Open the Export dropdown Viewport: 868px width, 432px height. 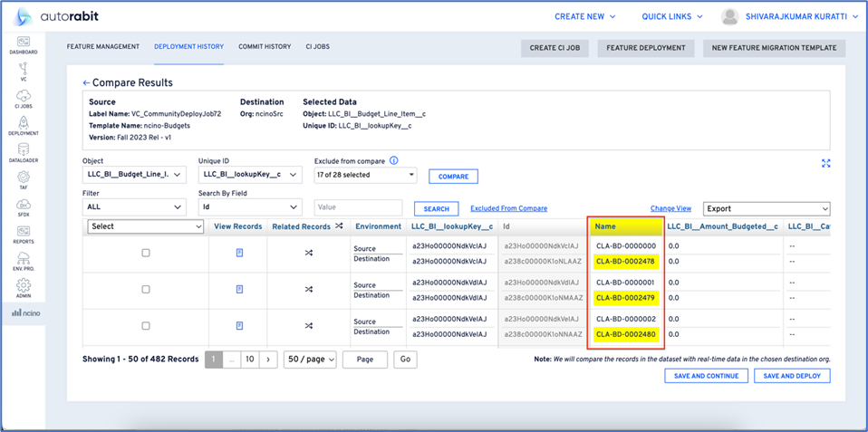pos(767,208)
